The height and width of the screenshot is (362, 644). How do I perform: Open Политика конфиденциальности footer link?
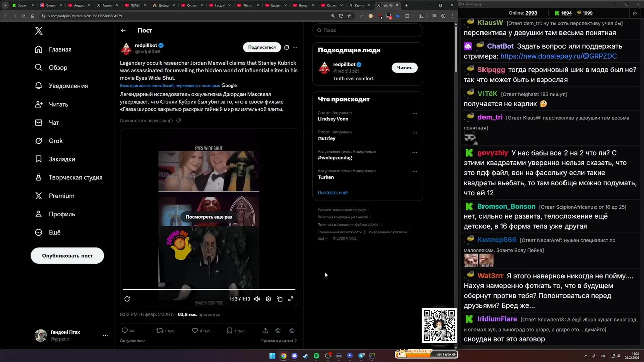point(343,217)
